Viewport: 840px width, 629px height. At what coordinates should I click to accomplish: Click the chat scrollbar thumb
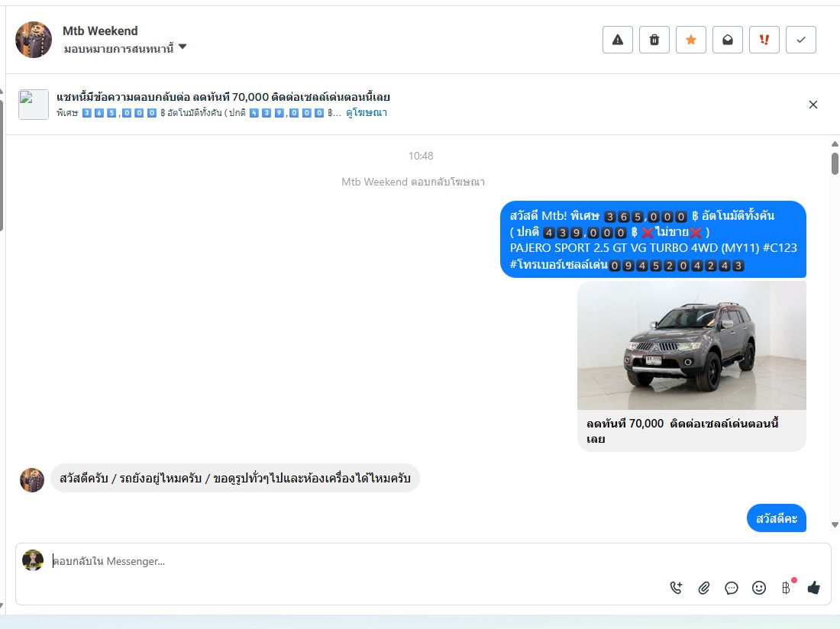pyautogui.click(x=835, y=164)
